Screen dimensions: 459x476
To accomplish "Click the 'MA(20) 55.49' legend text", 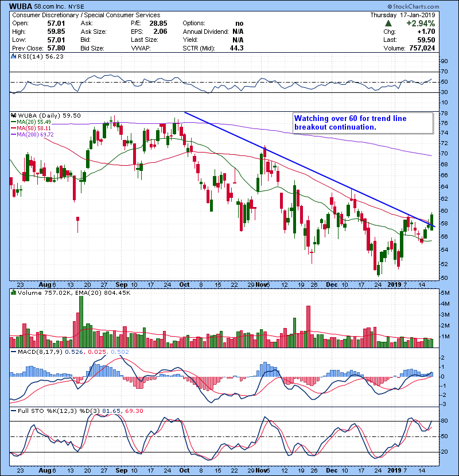I will coord(34,122).
